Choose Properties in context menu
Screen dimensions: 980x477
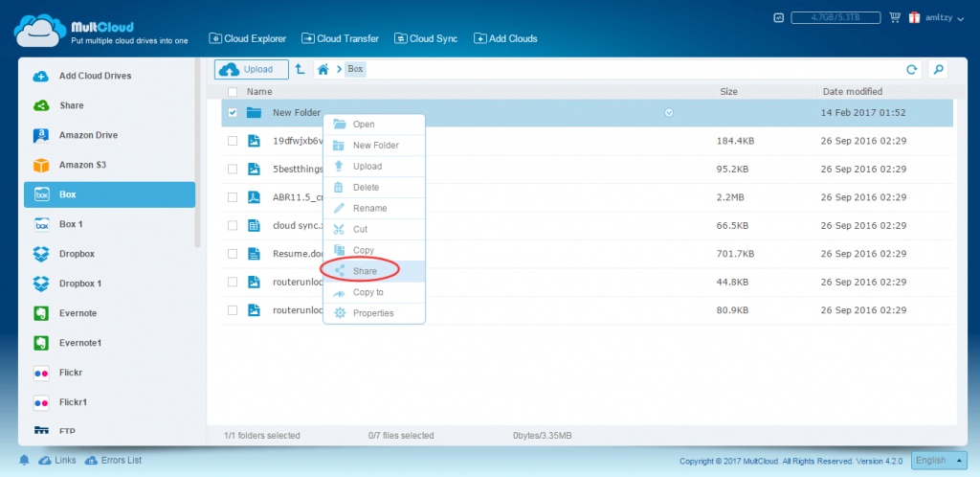374,312
